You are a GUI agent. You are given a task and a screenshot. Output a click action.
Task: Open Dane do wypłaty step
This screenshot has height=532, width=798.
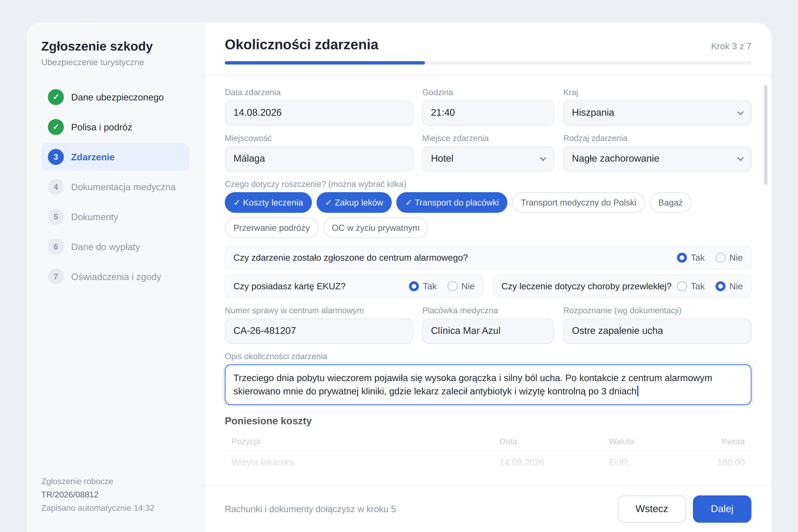pyautogui.click(x=115, y=247)
